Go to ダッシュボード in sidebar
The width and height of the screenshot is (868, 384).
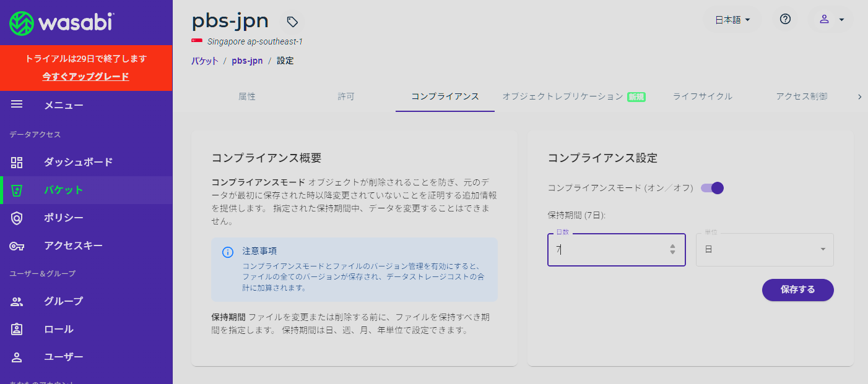pos(78,162)
